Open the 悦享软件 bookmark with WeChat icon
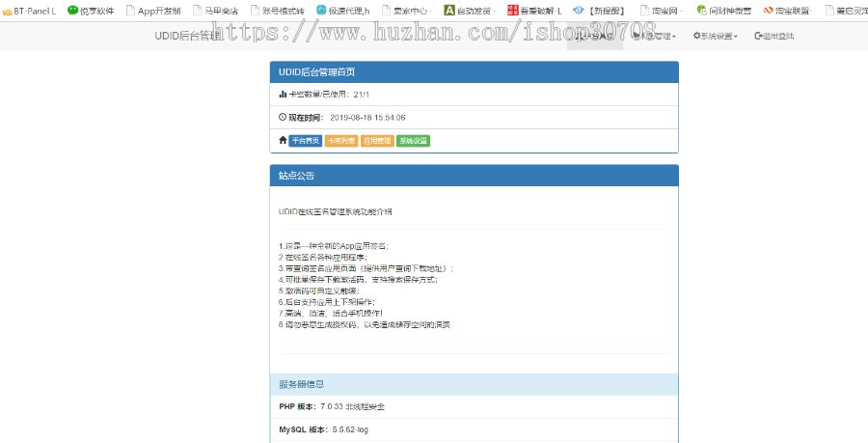 coord(92,11)
